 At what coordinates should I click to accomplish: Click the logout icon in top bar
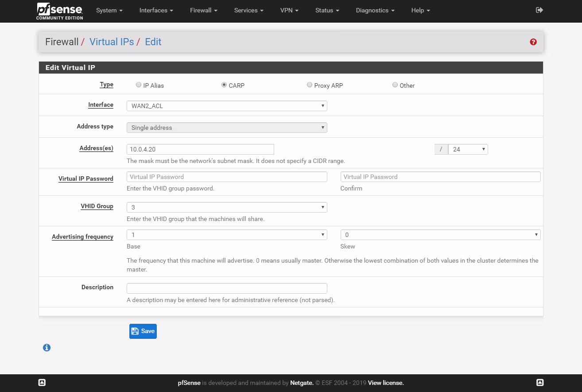click(539, 10)
